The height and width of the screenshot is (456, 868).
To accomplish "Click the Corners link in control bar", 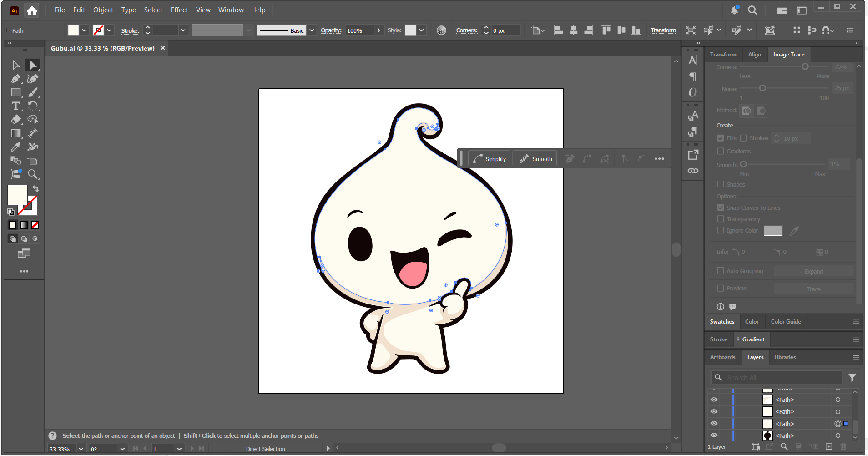I will (x=467, y=30).
